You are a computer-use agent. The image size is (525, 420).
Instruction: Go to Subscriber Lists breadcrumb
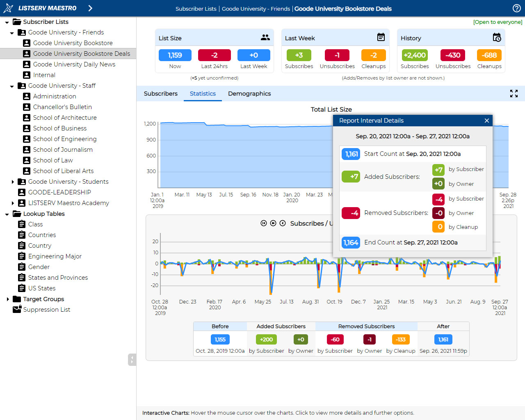click(x=196, y=9)
